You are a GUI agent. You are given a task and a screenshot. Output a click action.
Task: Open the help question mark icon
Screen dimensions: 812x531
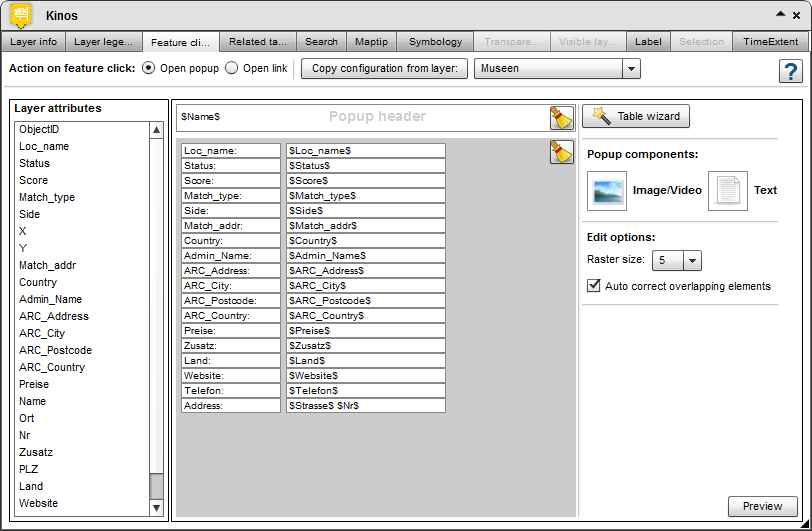coord(790,71)
